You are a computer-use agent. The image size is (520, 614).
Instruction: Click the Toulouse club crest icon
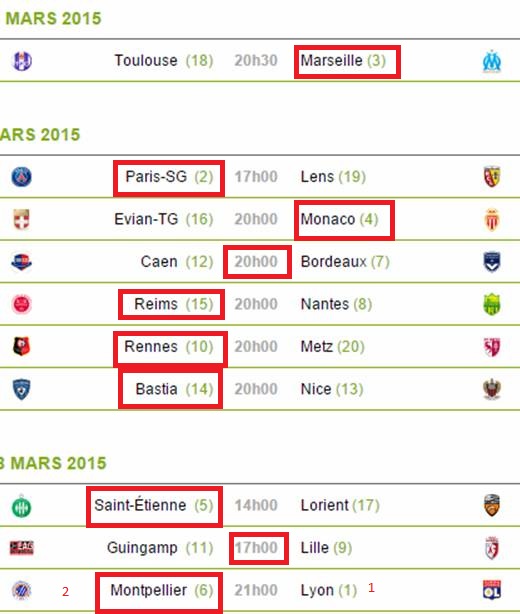pos(22,61)
